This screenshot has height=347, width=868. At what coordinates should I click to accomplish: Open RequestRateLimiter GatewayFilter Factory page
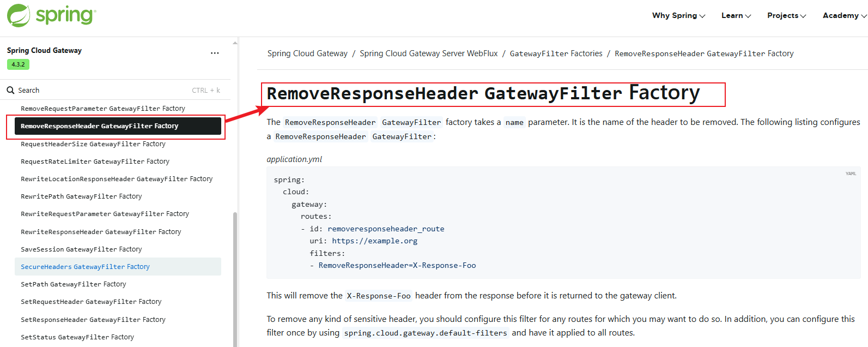pos(95,161)
